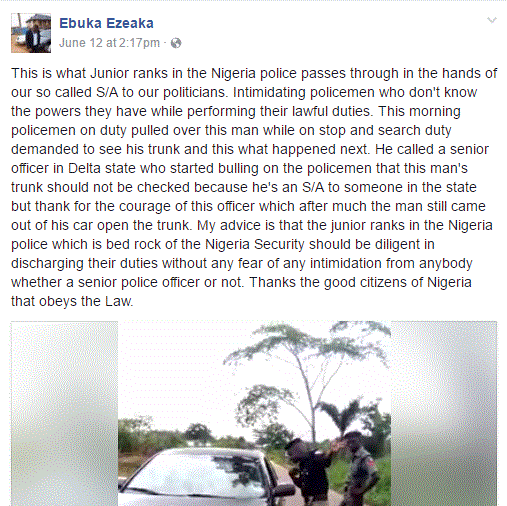Screen dimensions: 507x506
Task: Click the two policemen in the photo
Action: pyautogui.click(x=333, y=468)
